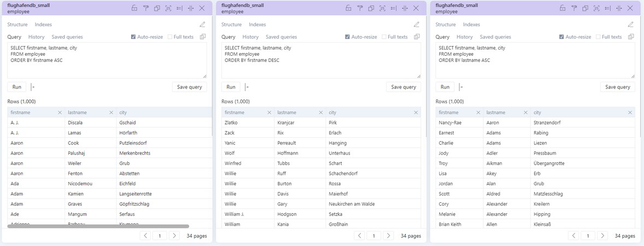Run the ORDER BY firstname DESC query

[x=231, y=87]
